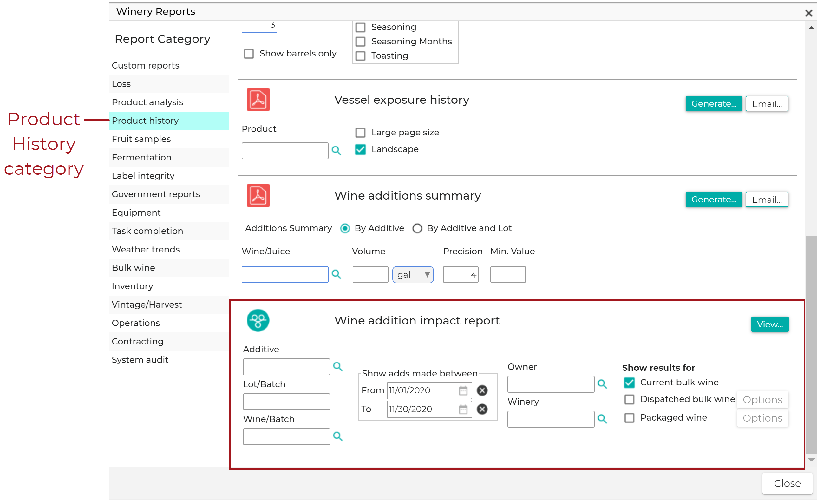Open the Owner search lookup
817x504 pixels.
[x=602, y=384]
